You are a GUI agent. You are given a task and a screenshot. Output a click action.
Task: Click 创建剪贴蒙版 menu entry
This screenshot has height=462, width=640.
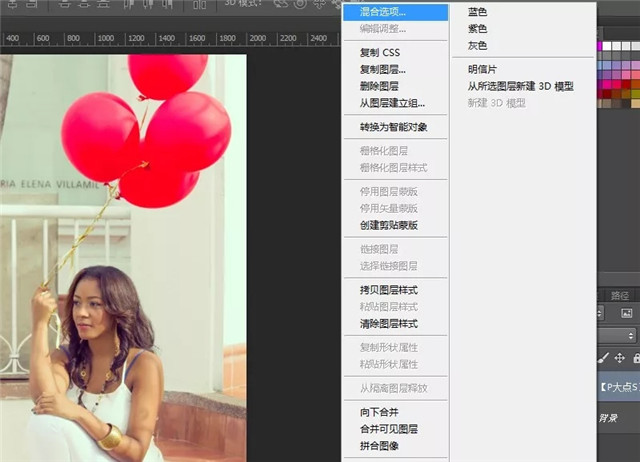pyautogui.click(x=388, y=225)
